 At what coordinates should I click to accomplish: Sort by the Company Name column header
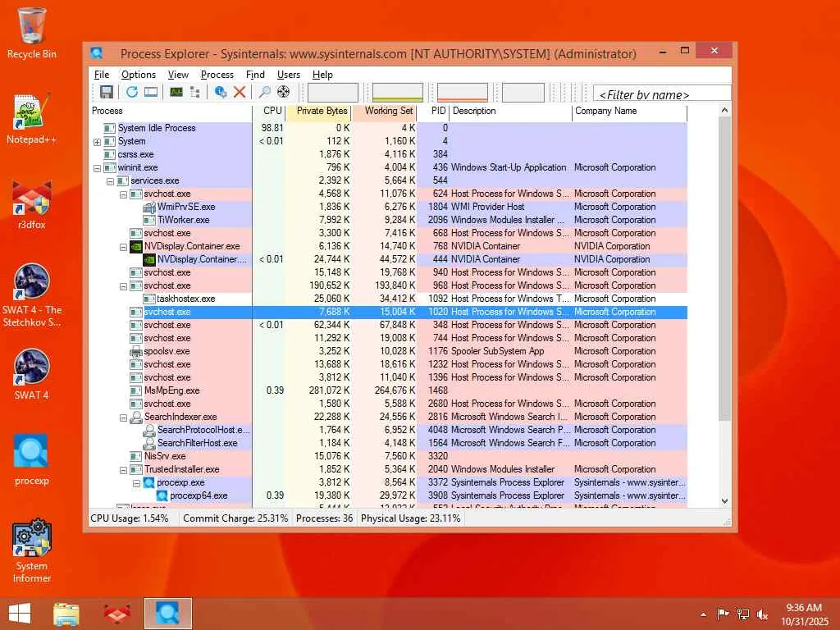tap(629, 111)
